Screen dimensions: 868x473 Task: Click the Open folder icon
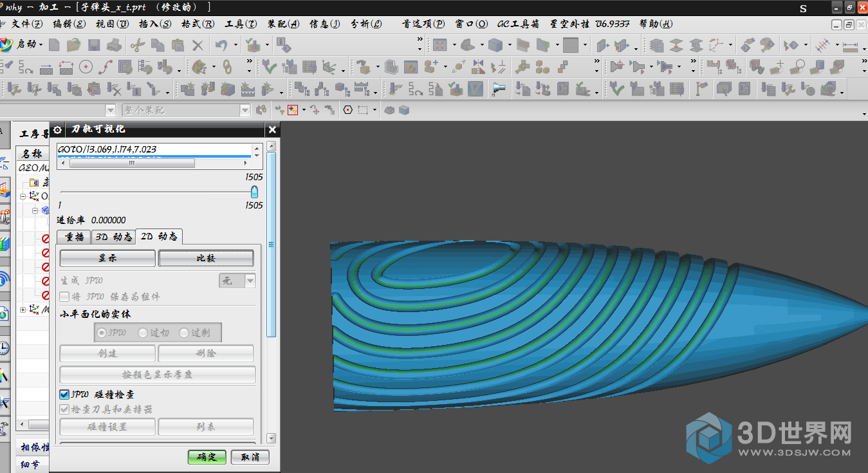(x=75, y=45)
